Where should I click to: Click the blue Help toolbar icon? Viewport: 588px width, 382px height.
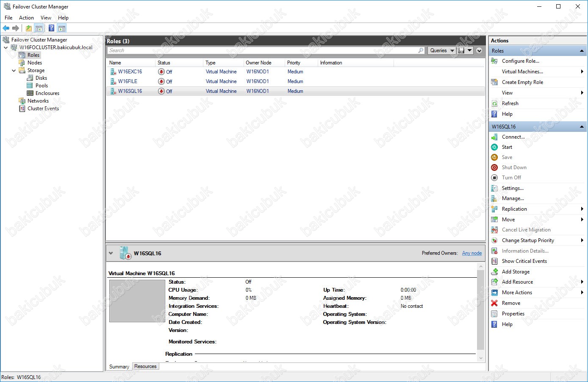[51, 28]
